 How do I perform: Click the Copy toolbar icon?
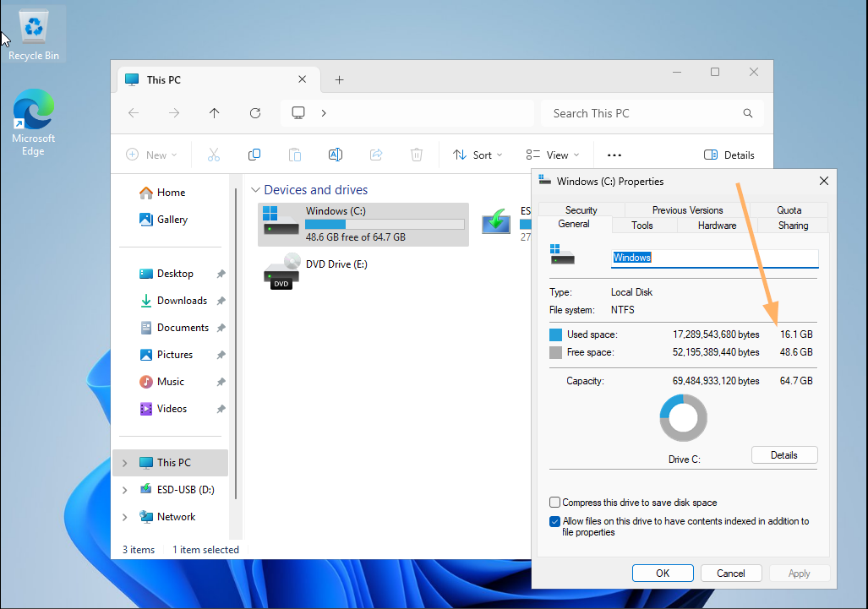pos(254,155)
